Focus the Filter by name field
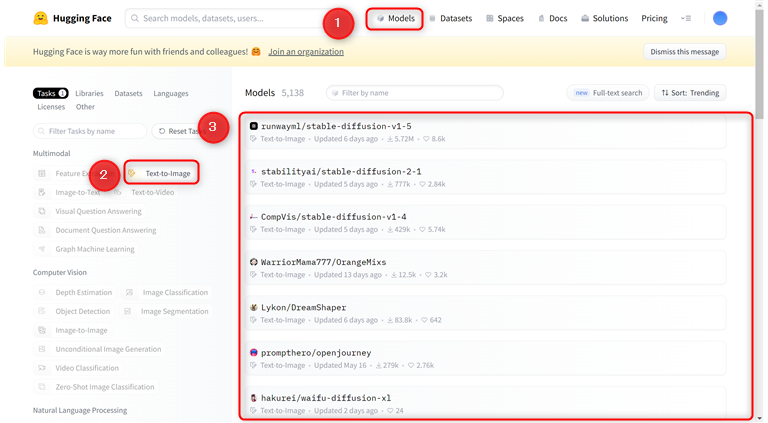 click(415, 93)
